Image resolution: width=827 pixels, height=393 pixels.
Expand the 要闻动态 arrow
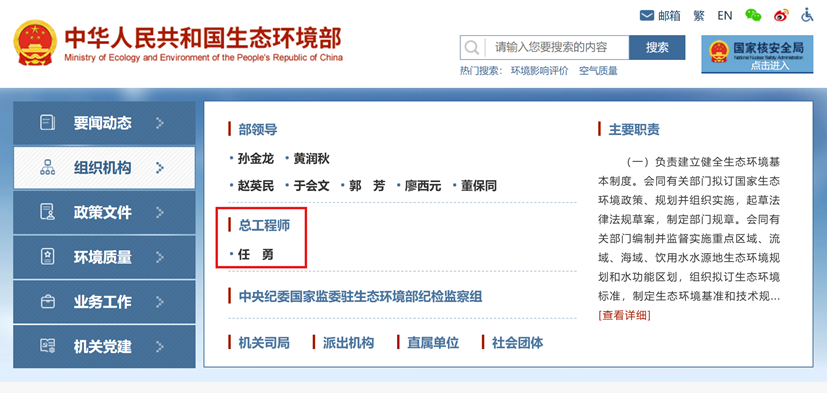(x=160, y=123)
